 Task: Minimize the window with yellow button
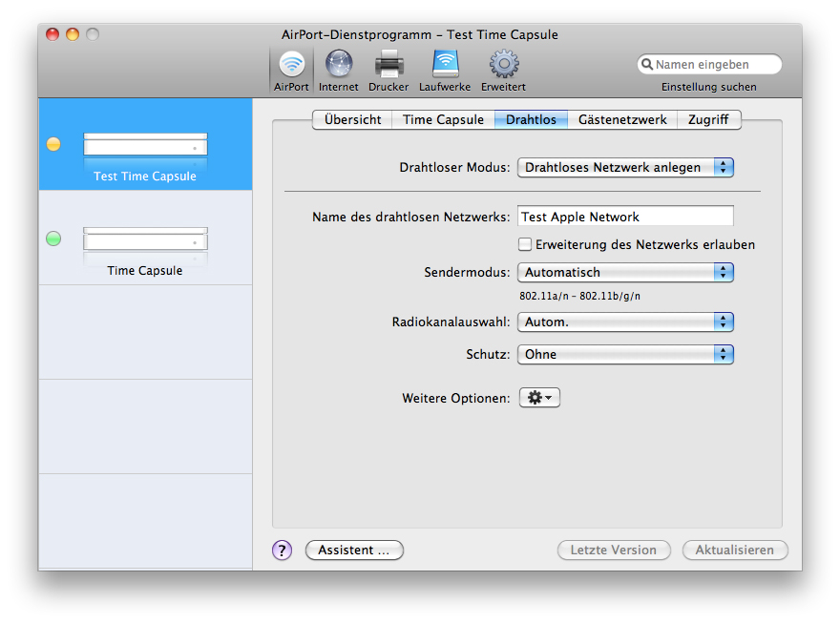point(73,34)
